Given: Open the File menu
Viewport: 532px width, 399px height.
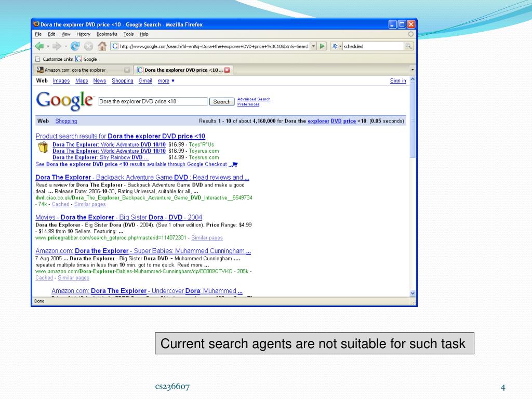Looking at the screenshot, I should tap(38, 34).
